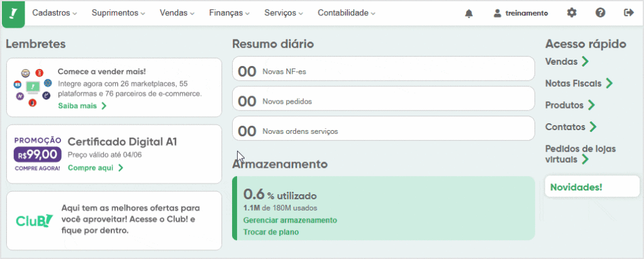Click the Novos pedidos summary card
Image resolution: width=644 pixels, height=259 pixels.
tap(383, 101)
